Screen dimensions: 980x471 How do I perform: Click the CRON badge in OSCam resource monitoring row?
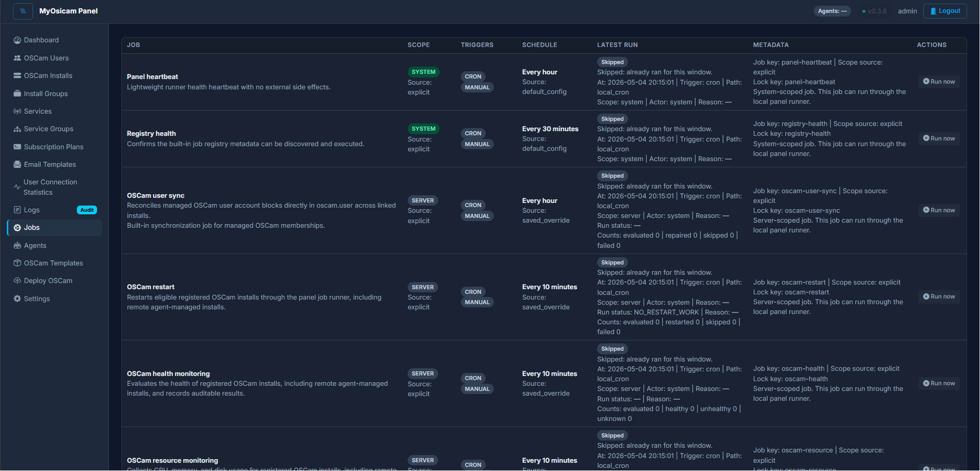(473, 465)
